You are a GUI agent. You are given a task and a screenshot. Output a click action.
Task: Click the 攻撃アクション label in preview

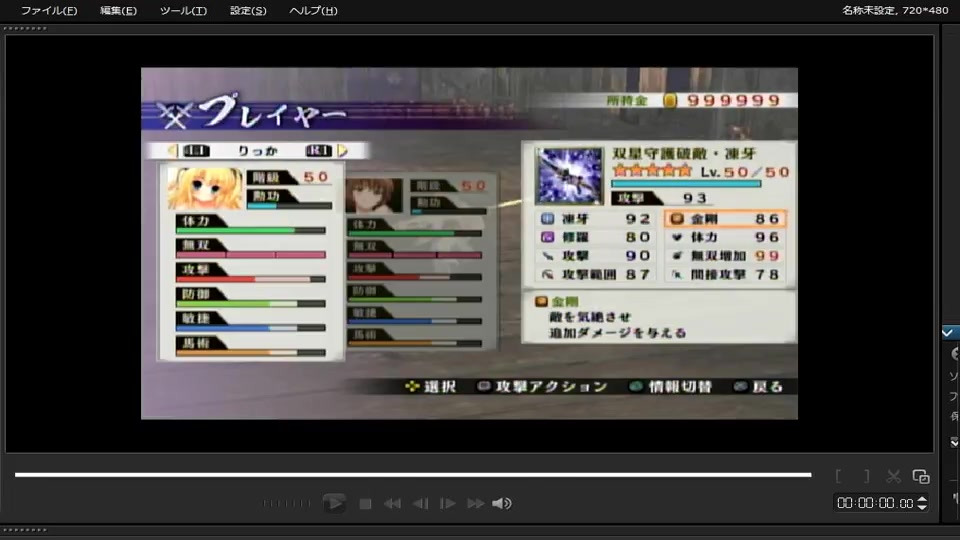tap(551, 386)
